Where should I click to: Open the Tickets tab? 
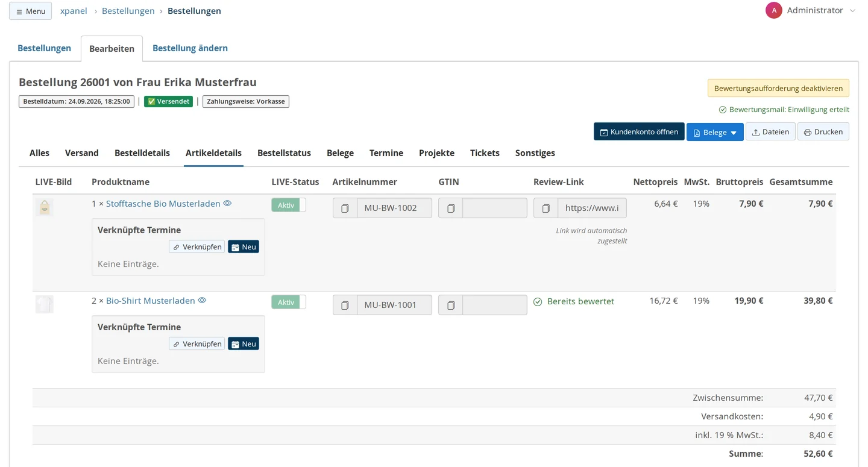485,153
